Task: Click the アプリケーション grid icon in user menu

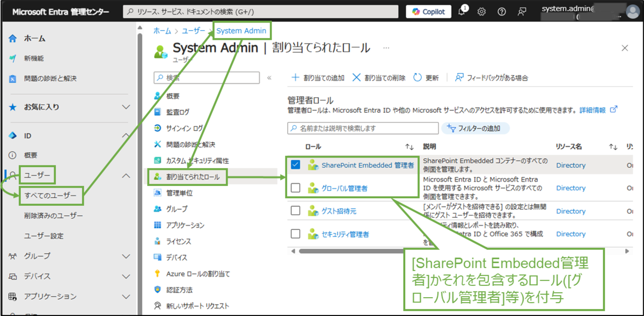Action: [x=158, y=225]
